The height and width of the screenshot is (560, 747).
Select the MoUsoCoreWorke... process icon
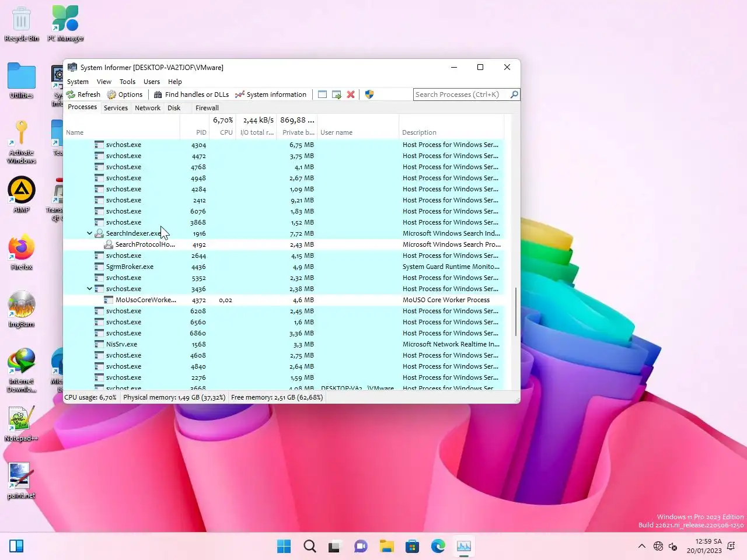tap(109, 300)
